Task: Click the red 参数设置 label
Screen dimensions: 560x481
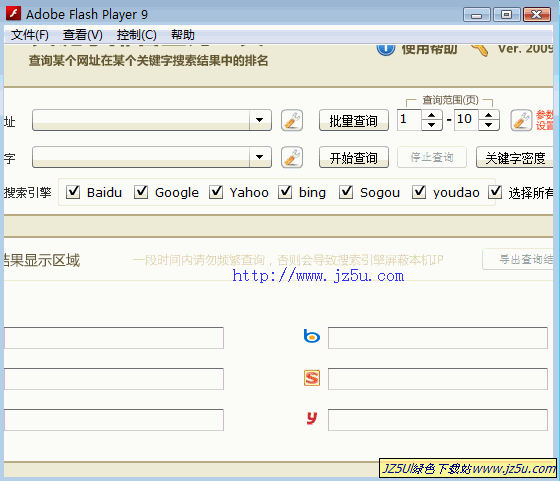Action: click(x=544, y=120)
